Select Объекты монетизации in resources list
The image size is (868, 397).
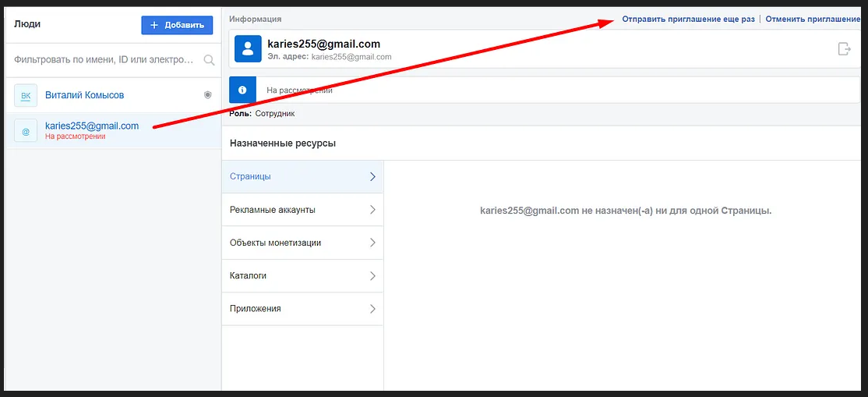click(275, 243)
